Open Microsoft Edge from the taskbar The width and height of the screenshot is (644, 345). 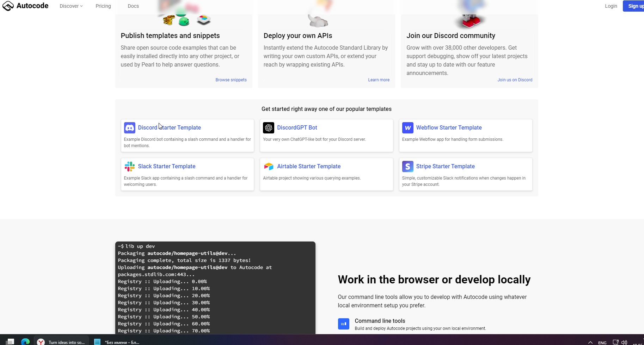(25, 342)
